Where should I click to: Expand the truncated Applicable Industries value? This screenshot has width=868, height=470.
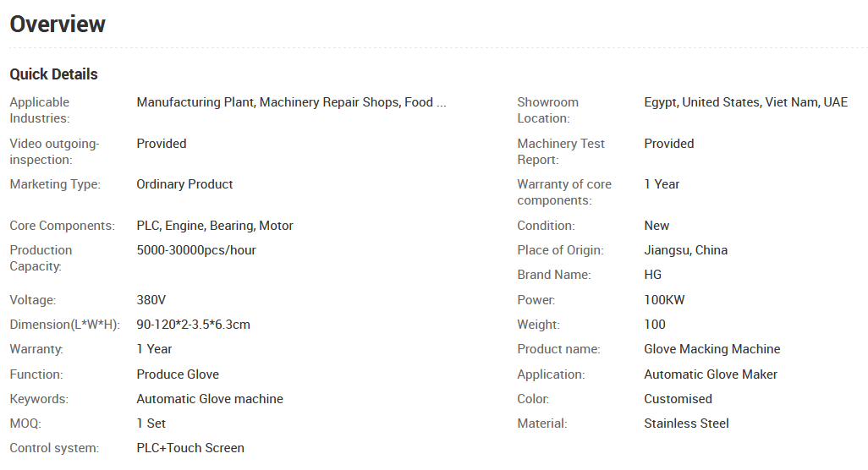(290, 102)
